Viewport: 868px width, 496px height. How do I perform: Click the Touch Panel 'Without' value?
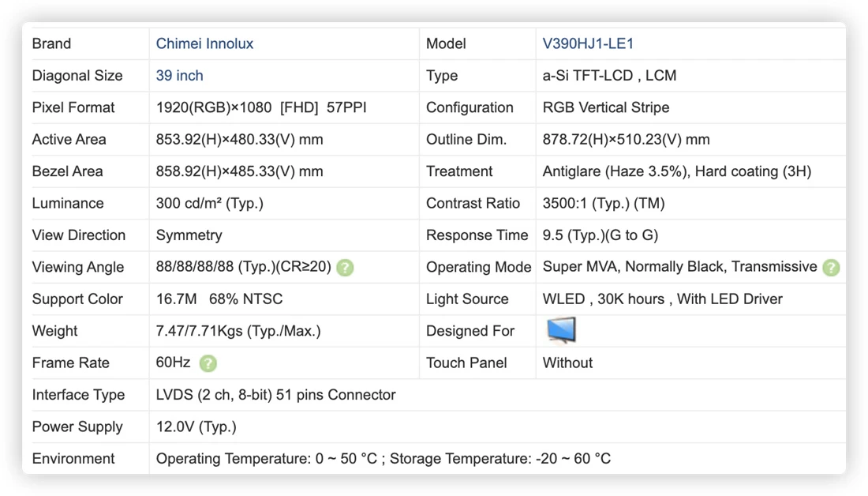tap(567, 363)
